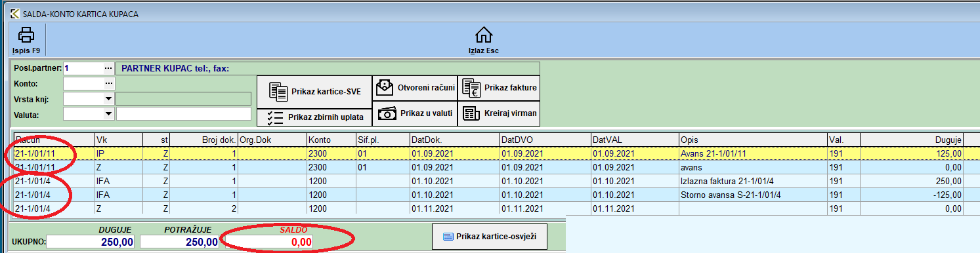Click Prikaz fakture button
This screenshot has height=253, width=980.
click(x=498, y=88)
